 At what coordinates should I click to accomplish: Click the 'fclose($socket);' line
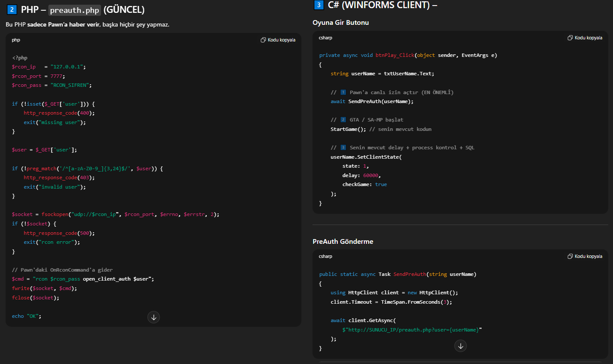(36, 298)
